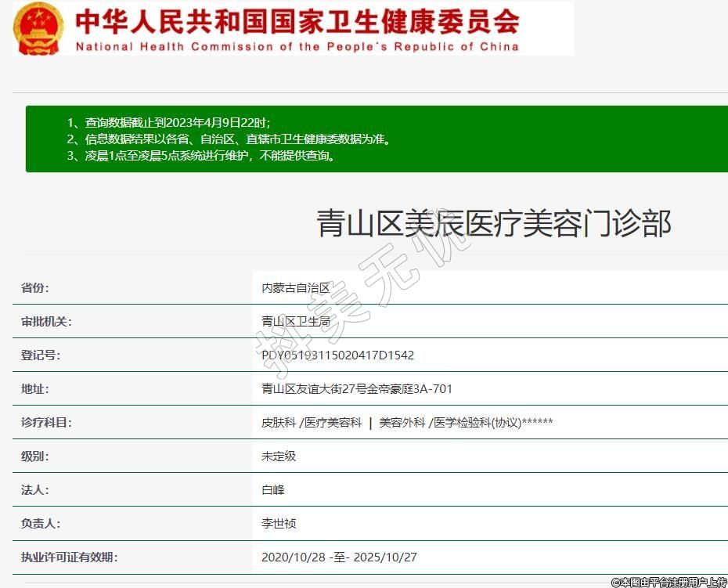The height and width of the screenshot is (588, 728).
Task: Select the 未定级 level value
Action: pos(279,456)
